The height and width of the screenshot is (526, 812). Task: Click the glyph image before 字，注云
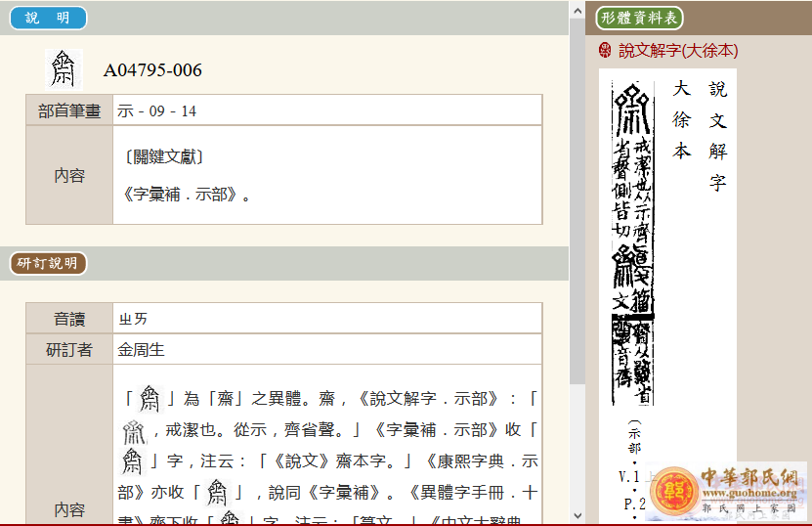click(x=132, y=461)
